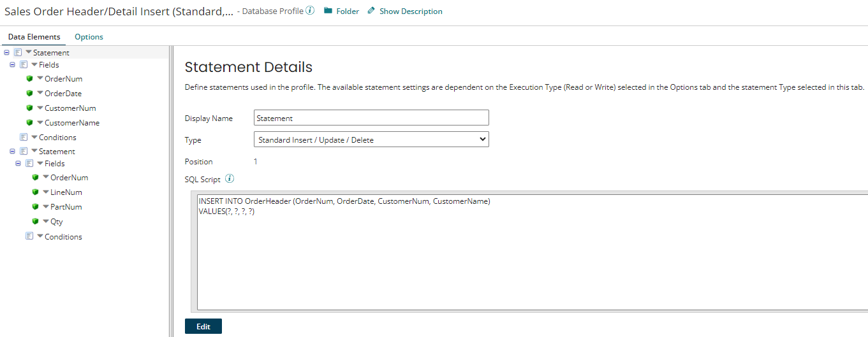The image size is (868, 337).
Task: Switch to the Options tab
Action: pos(89,37)
